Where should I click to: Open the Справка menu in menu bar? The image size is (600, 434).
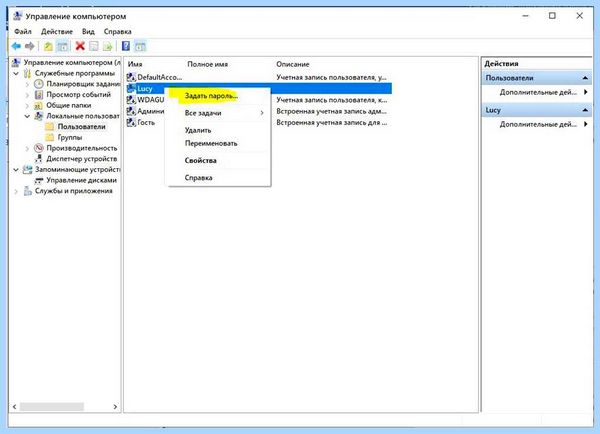coord(117,31)
